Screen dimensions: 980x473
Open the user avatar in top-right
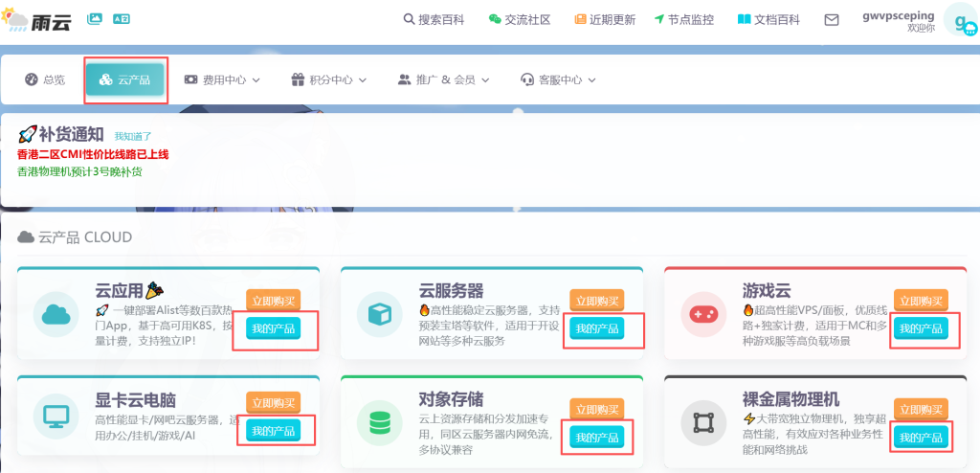click(961, 21)
